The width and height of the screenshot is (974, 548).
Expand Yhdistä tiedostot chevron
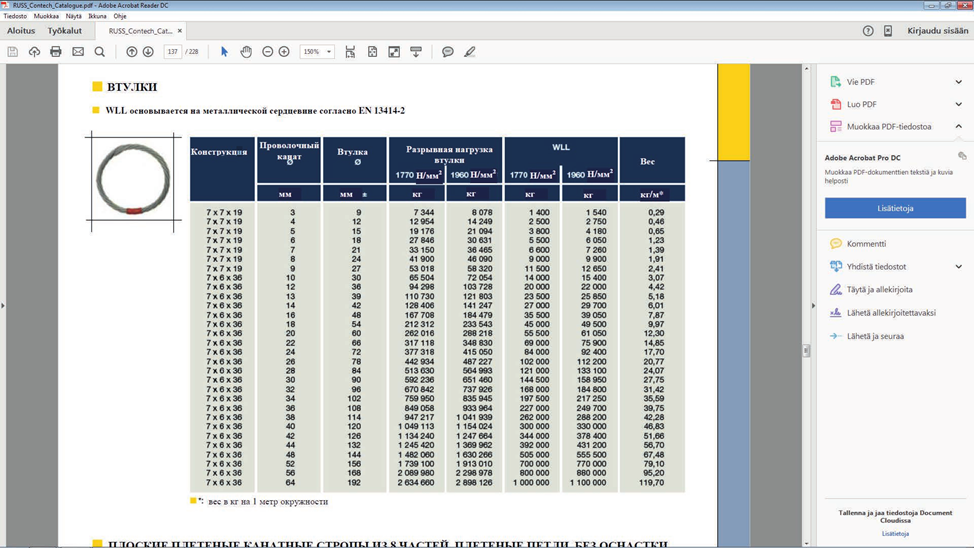point(958,267)
